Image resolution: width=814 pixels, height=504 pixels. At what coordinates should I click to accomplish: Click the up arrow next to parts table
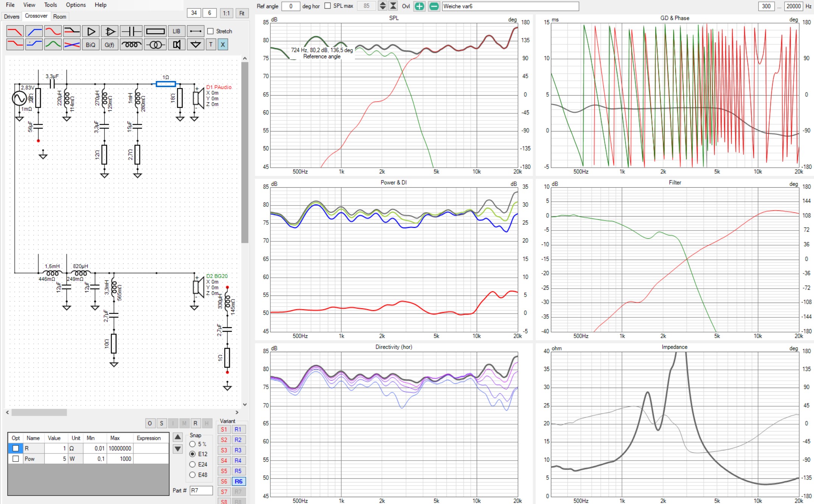178,437
